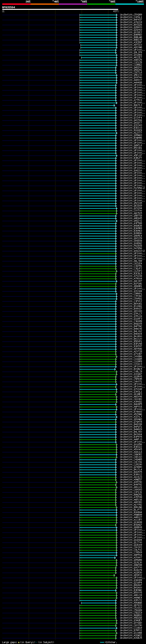Select the UniRef100_Q09740 label

click(131, 77)
